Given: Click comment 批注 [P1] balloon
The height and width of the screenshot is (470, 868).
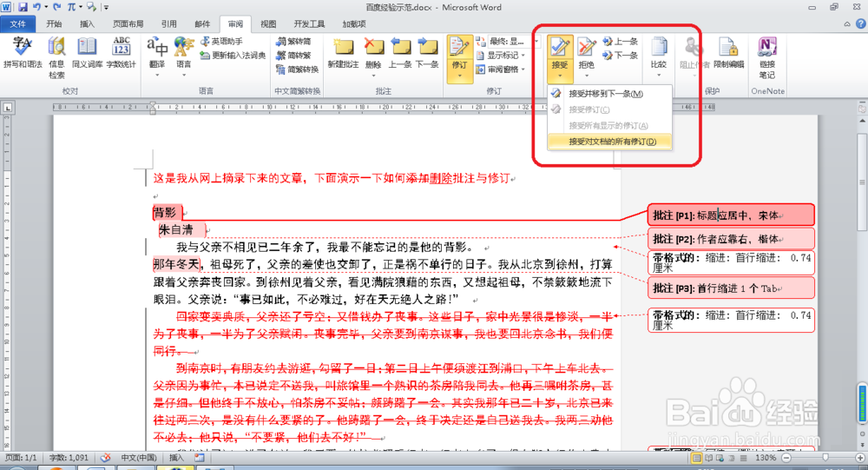Looking at the screenshot, I should coord(731,215).
